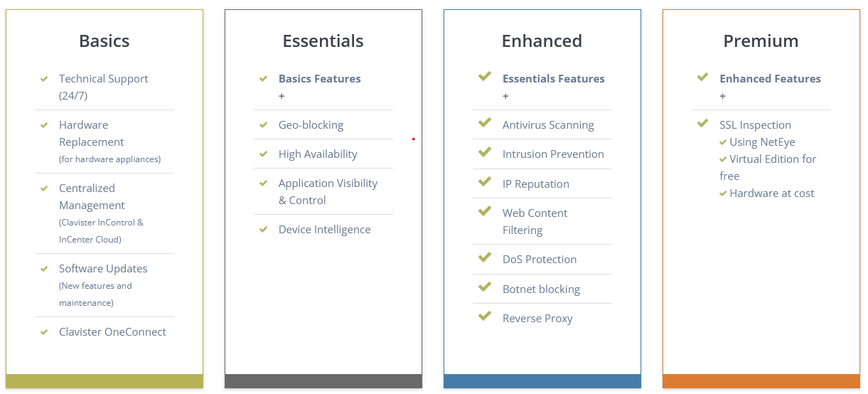This screenshot has width=868, height=394.
Task: Open the Basics Features link
Action: [x=320, y=79]
